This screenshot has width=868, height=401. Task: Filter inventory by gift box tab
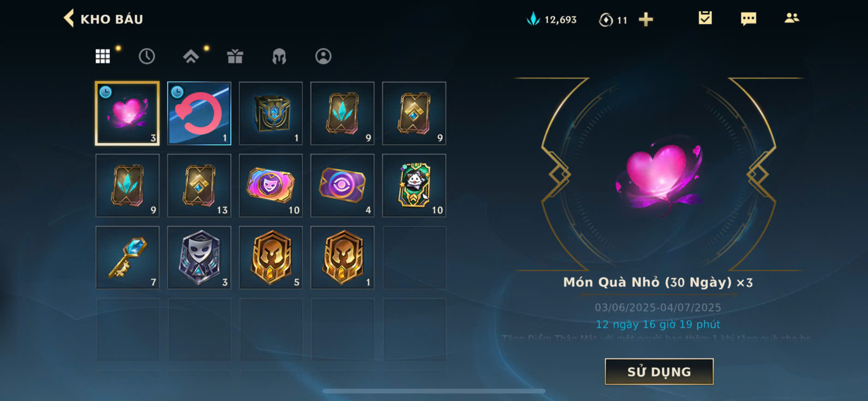(x=235, y=56)
